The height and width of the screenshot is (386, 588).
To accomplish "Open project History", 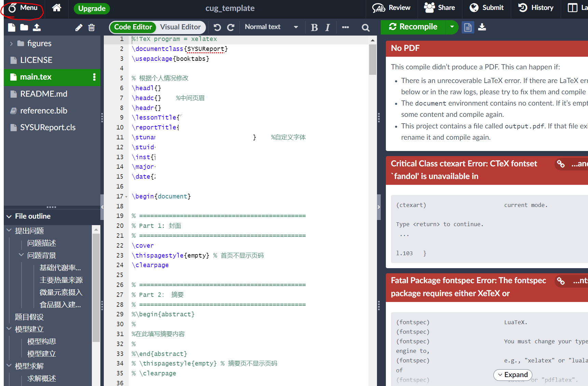I will pos(536,8).
